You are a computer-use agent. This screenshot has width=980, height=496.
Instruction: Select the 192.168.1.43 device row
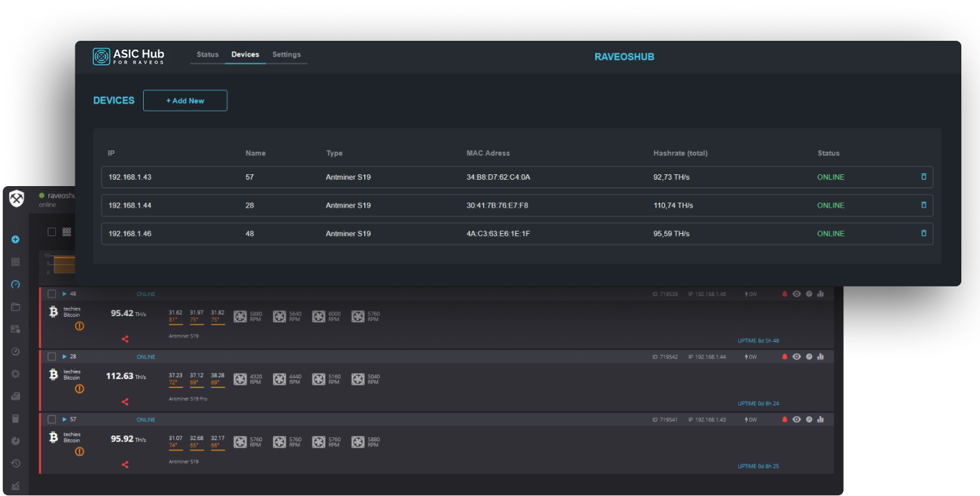(x=517, y=177)
